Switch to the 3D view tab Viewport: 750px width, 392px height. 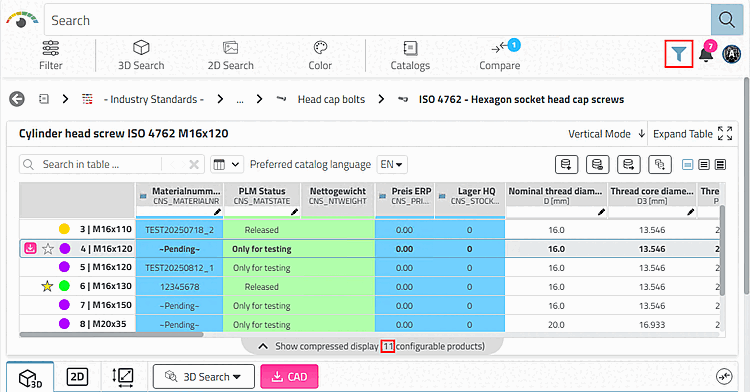coord(30,378)
